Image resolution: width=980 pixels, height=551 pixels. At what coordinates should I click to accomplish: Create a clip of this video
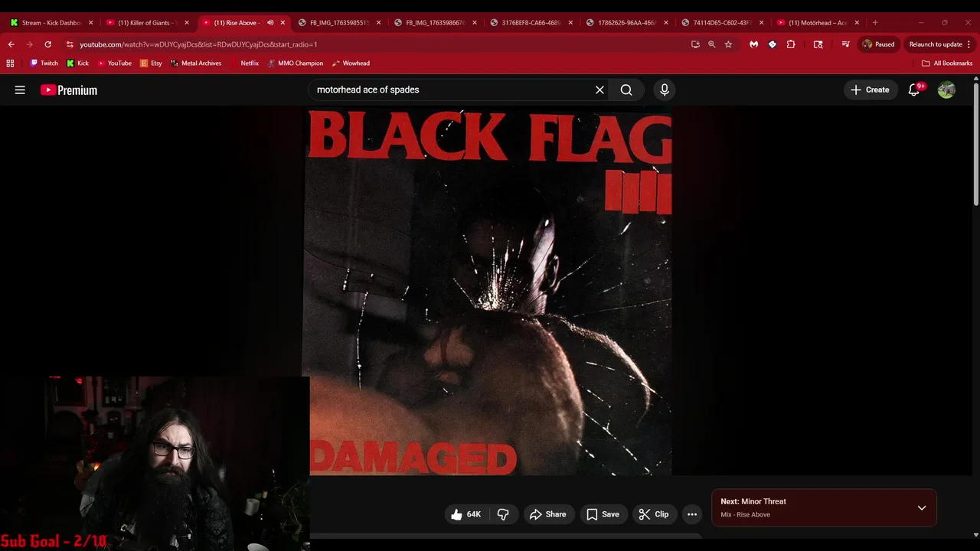654,514
